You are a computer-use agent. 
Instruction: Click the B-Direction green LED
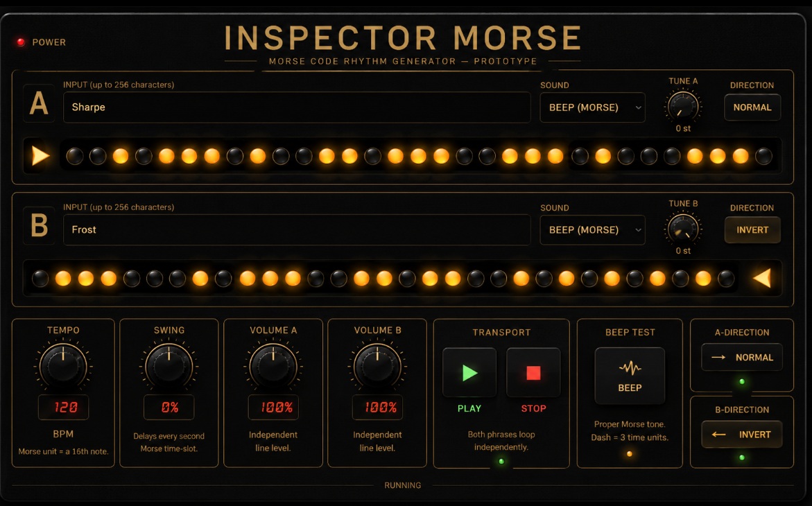click(x=742, y=458)
